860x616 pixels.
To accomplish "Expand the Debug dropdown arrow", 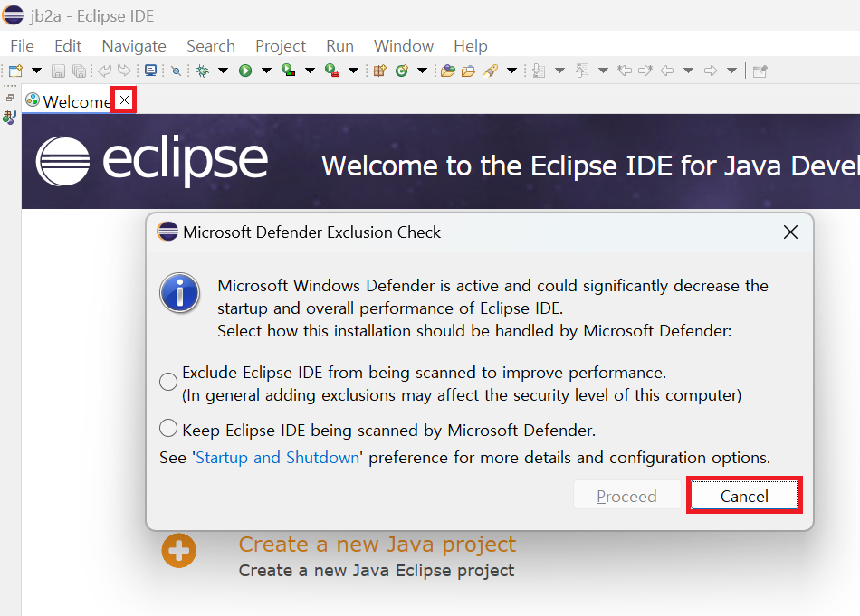I will point(224,71).
